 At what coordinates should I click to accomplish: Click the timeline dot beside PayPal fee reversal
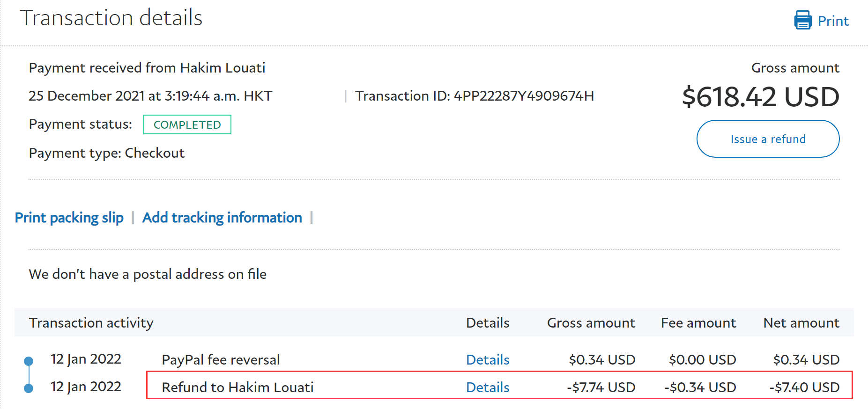[29, 361]
